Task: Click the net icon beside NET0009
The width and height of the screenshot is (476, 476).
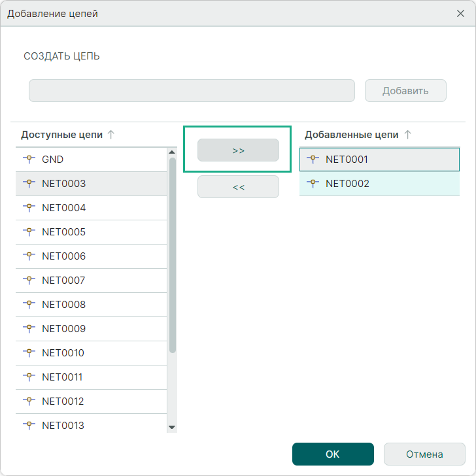Action: 28,329
